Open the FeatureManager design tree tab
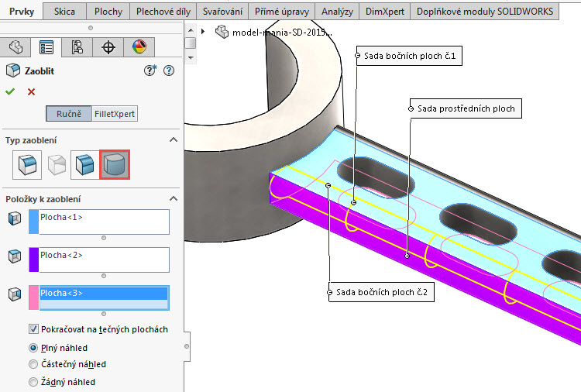The height and width of the screenshot is (392, 581). pos(15,47)
